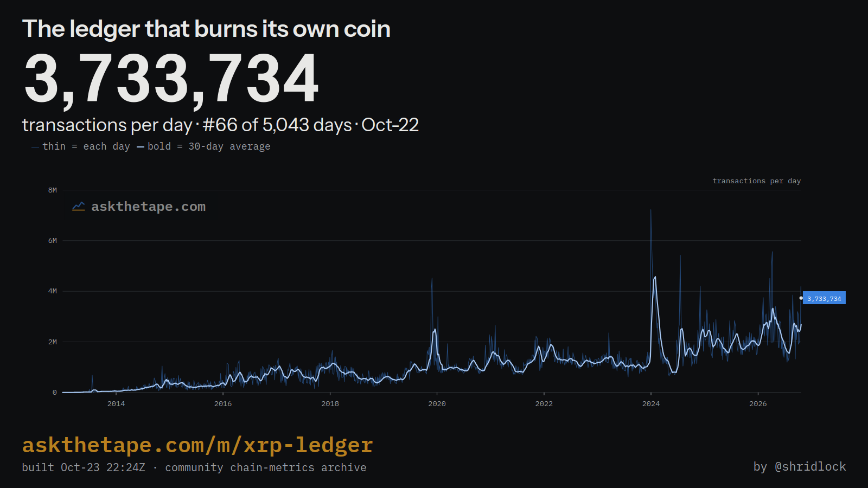Click the 'transactions per day' axis caption

click(x=756, y=181)
